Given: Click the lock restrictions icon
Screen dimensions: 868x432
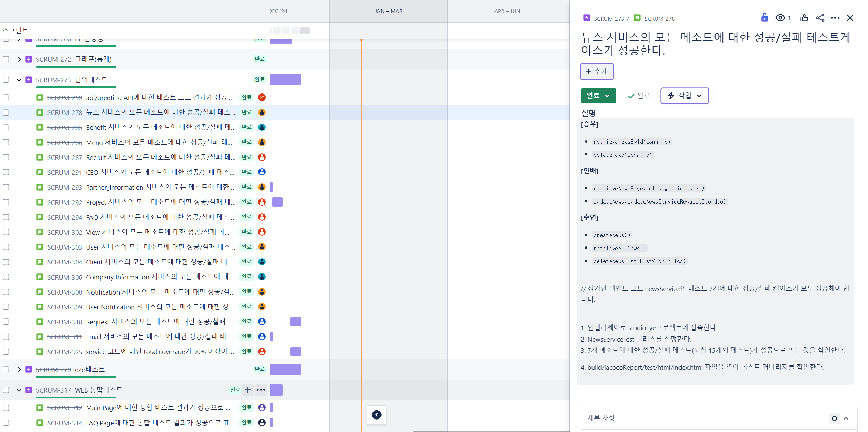Looking at the screenshot, I should (x=764, y=18).
